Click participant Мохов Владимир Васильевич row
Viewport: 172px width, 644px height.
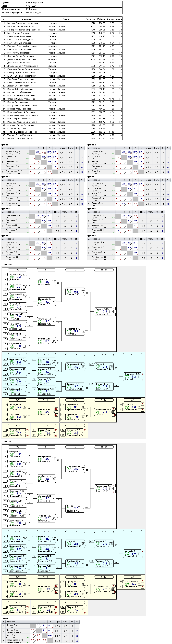click(x=62, y=96)
